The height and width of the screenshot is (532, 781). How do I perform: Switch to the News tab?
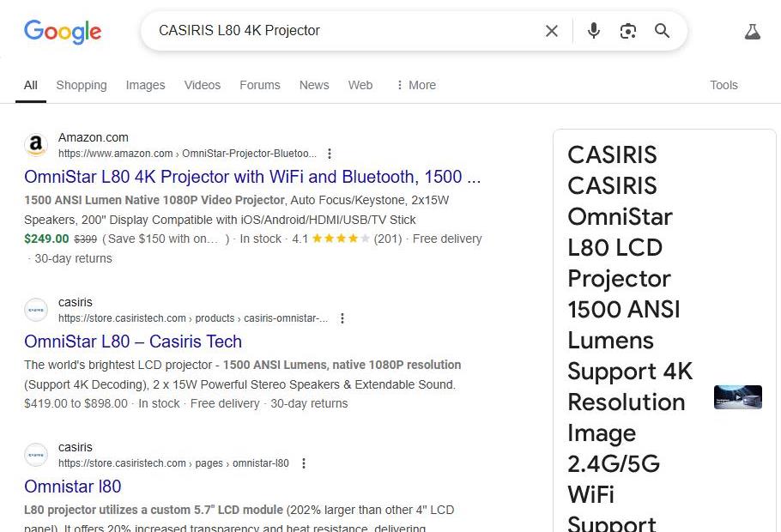[314, 85]
